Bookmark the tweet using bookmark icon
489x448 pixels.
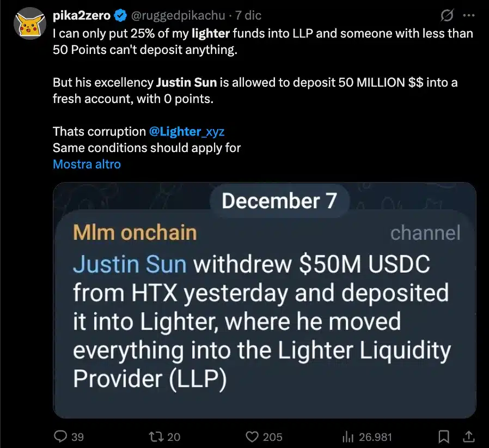444,437
